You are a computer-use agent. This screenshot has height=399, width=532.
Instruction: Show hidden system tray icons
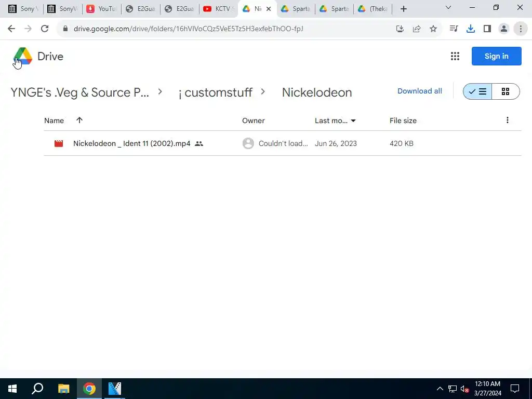click(440, 389)
